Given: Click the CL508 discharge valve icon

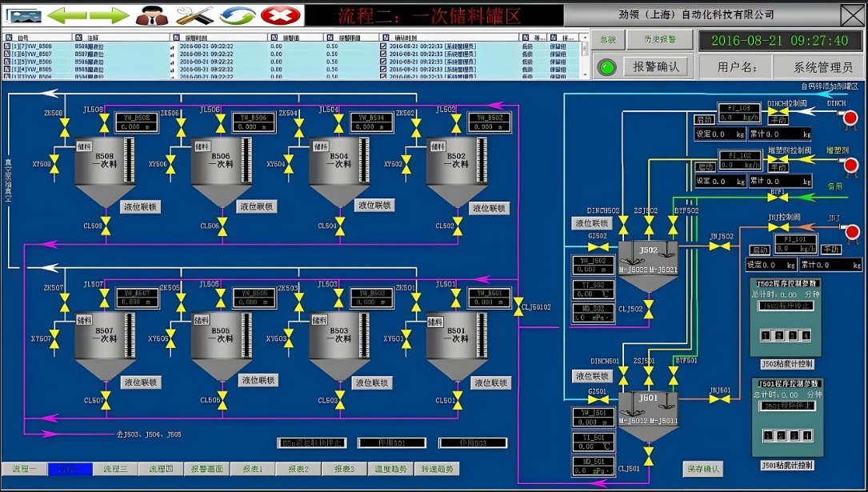Looking at the screenshot, I should tap(105, 226).
